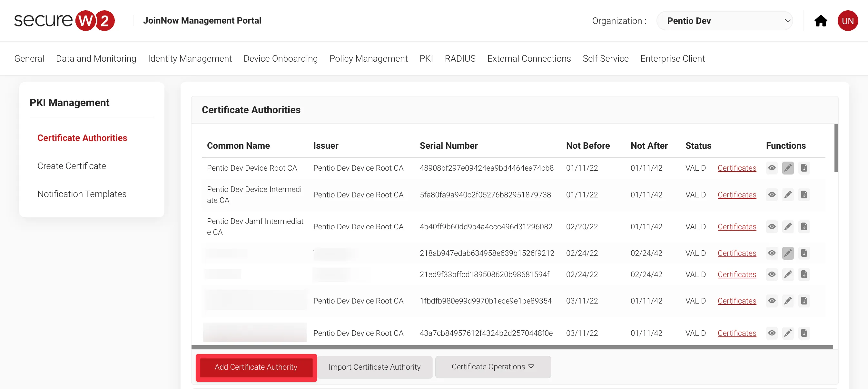The height and width of the screenshot is (389, 868).
Task: Expand the Certificate Operations dropdown
Action: click(x=493, y=367)
